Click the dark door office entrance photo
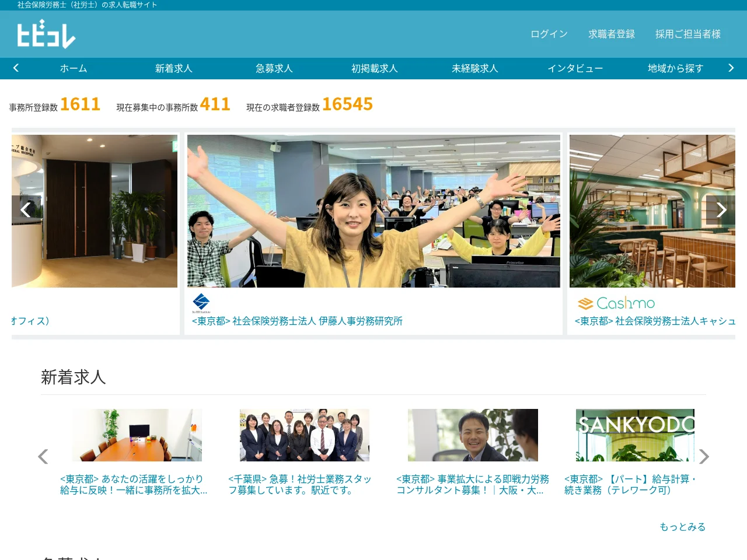 [95, 211]
